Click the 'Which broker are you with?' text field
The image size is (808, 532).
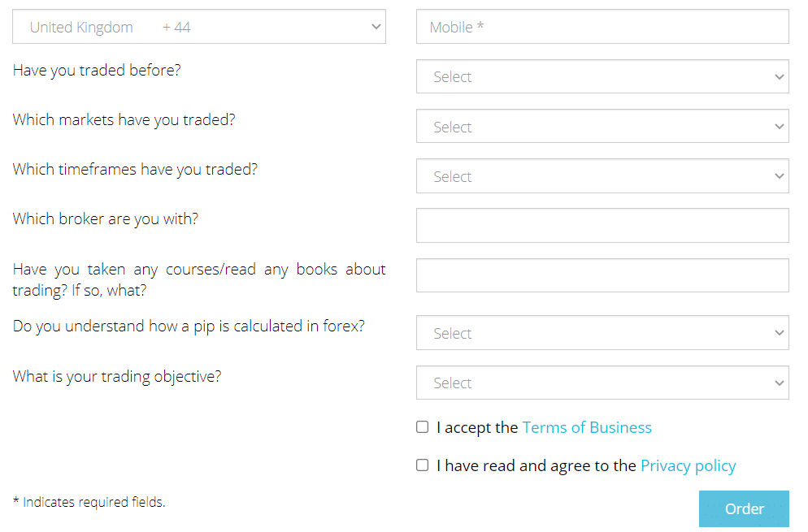click(x=602, y=226)
